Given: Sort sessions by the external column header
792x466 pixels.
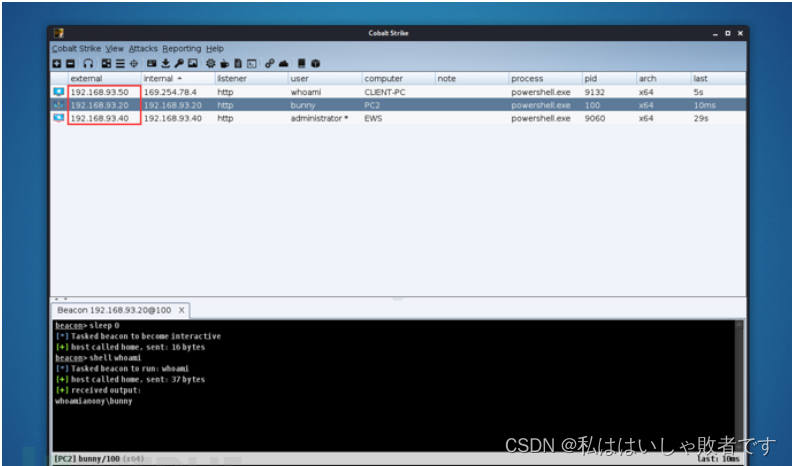Looking at the screenshot, I should tap(104, 78).
